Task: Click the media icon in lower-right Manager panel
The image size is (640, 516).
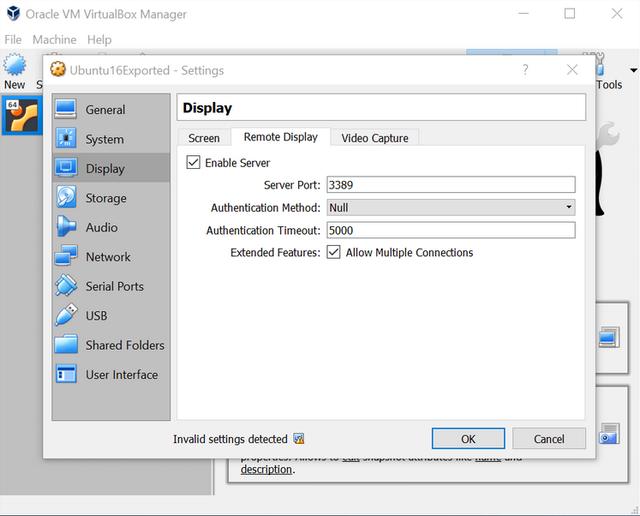Action: (x=609, y=434)
